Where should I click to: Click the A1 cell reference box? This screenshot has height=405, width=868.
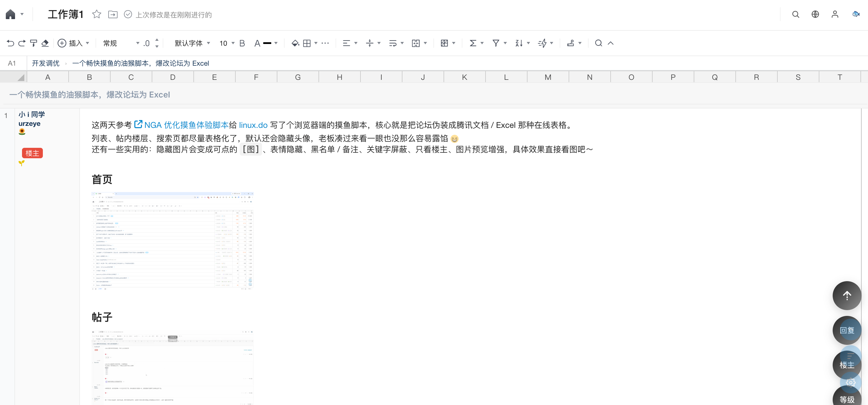point(12,63)
